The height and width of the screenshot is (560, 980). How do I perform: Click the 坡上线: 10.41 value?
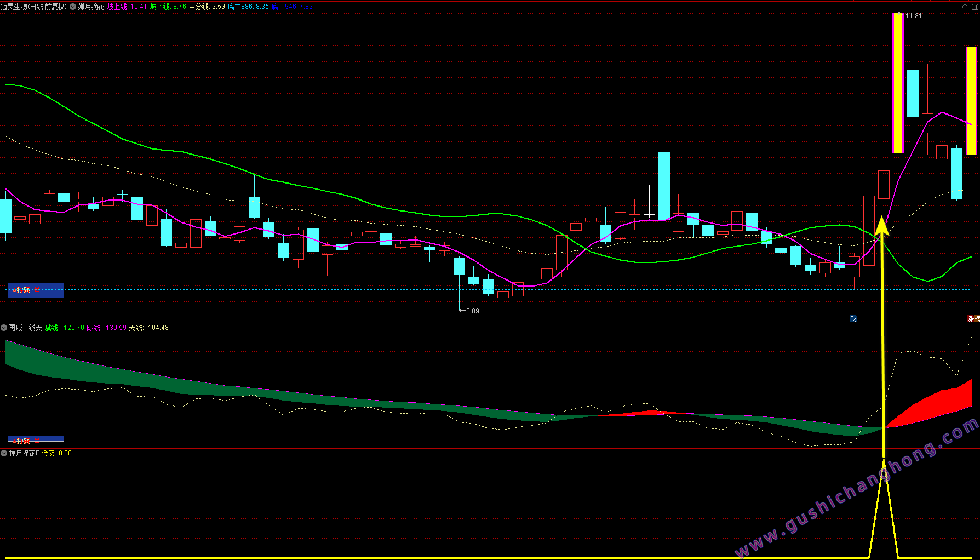(127, 7)
